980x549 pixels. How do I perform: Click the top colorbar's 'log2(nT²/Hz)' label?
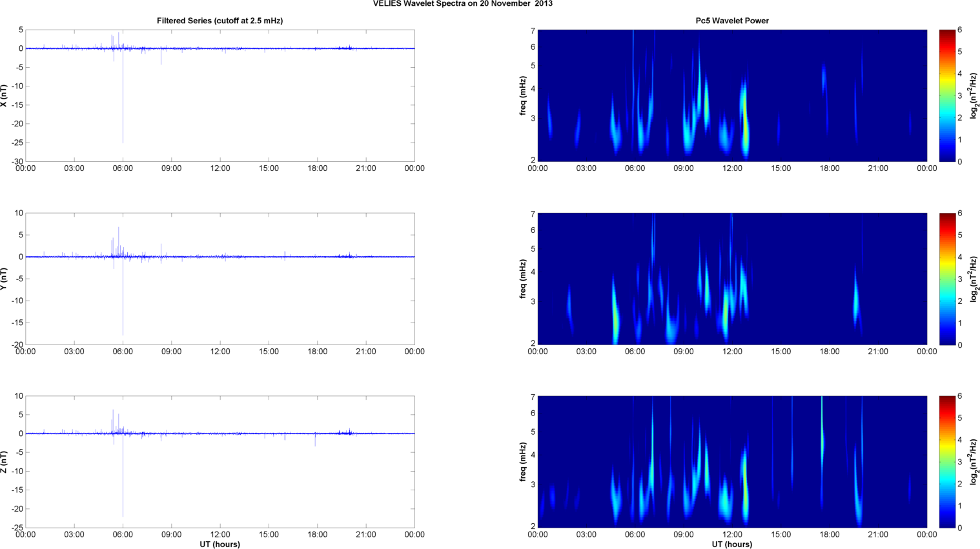tap(974, 95)
